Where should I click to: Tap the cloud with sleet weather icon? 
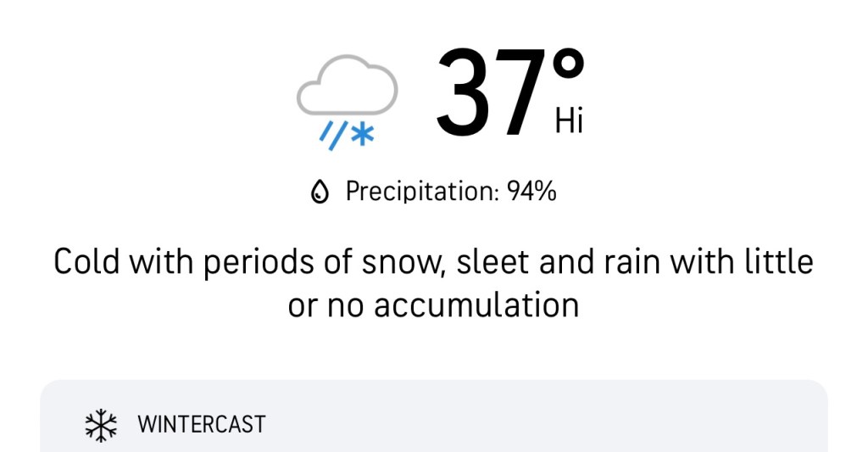pyautogui.click(x=347, y=102)
